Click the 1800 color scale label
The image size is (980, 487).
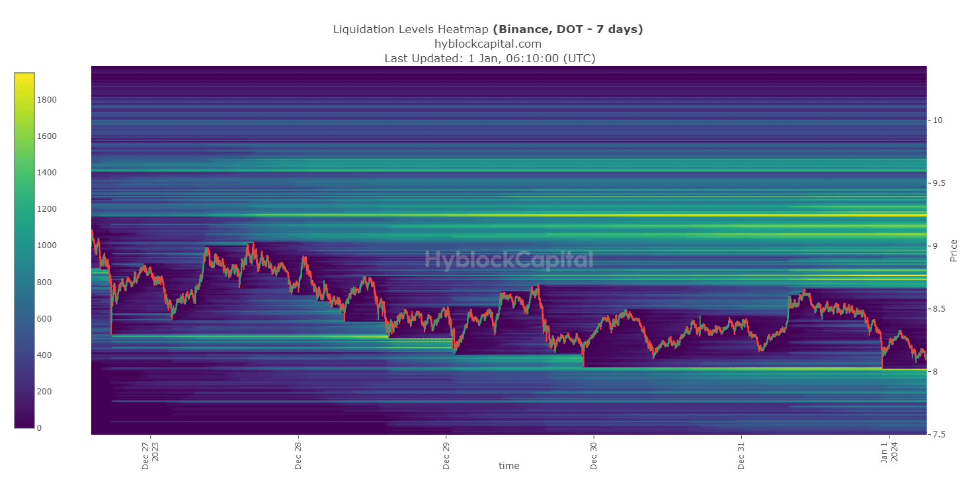click(x=47, y=100)
